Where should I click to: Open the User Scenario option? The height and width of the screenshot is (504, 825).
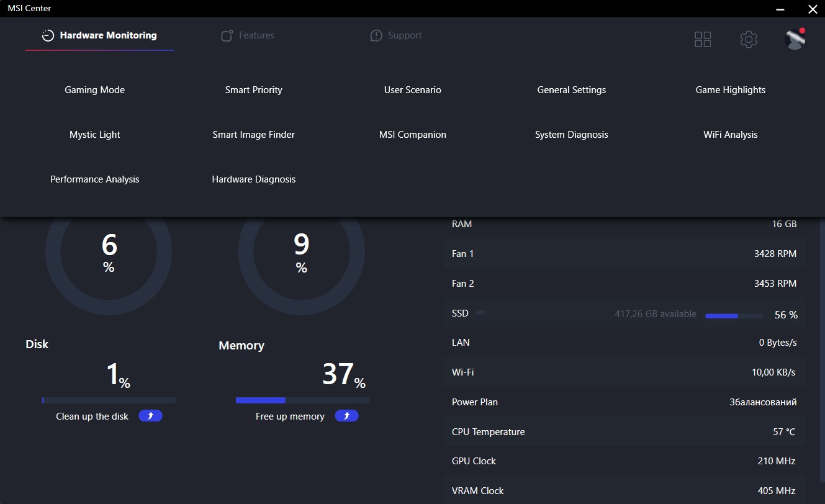coord(412,90)
